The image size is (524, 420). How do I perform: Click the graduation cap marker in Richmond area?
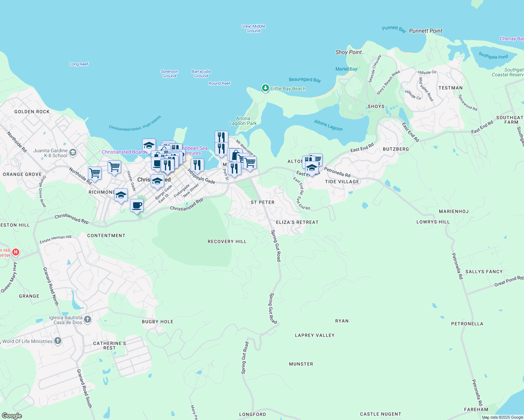[121, 195]
